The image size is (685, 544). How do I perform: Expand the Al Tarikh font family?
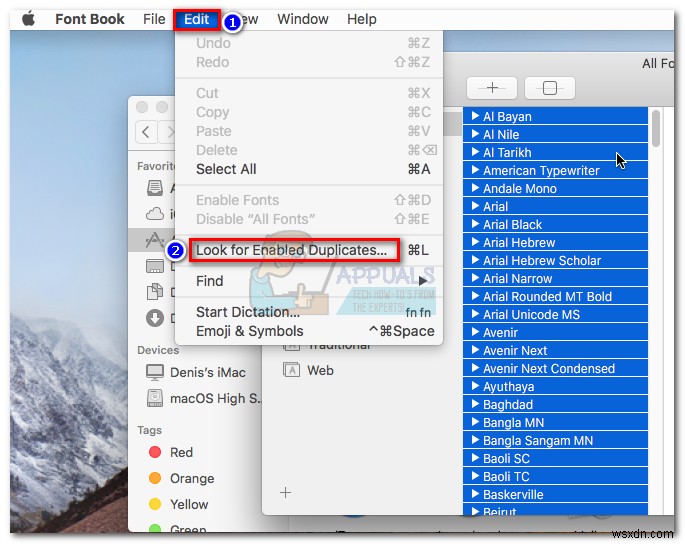(x=475, y=152)
